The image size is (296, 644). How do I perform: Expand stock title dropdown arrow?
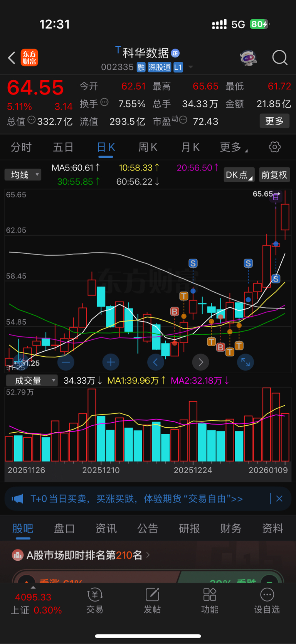click(190, 67)
